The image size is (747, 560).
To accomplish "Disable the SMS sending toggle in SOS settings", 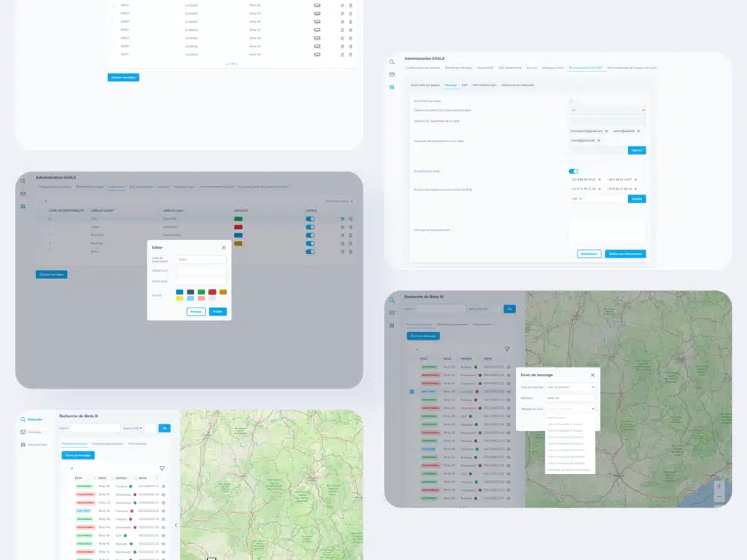I will click(573, 171).
